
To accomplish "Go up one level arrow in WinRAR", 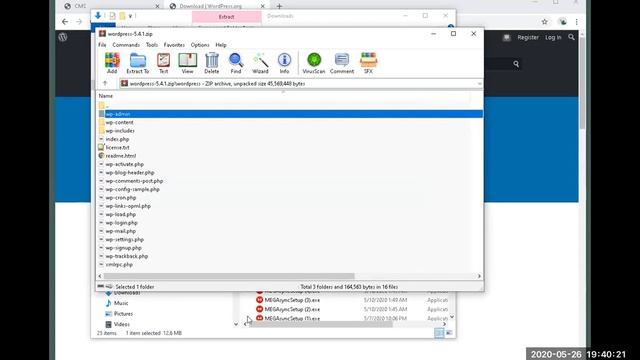I will coord(105,83).
